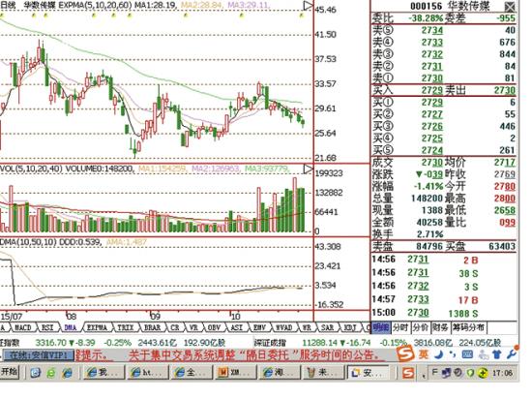The height and width of the screenshot is (399, 532).
Task: Select the WR indicator tab
Action: tap(307, 327)
